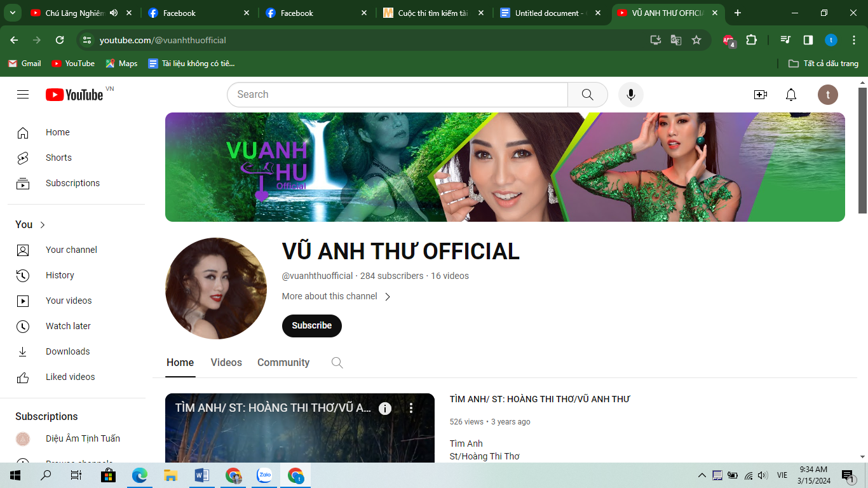Reload the page

click(x=60, y=40)
